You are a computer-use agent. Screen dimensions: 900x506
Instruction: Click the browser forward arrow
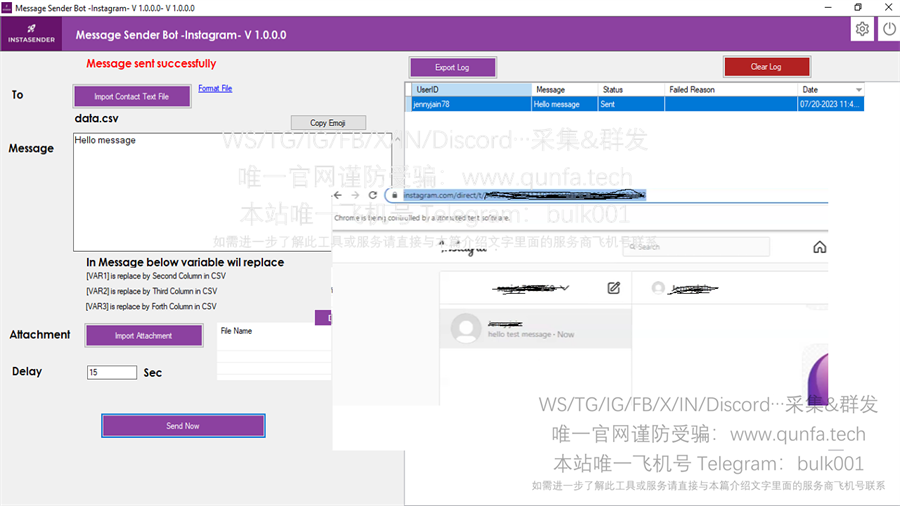pos(355,195)
